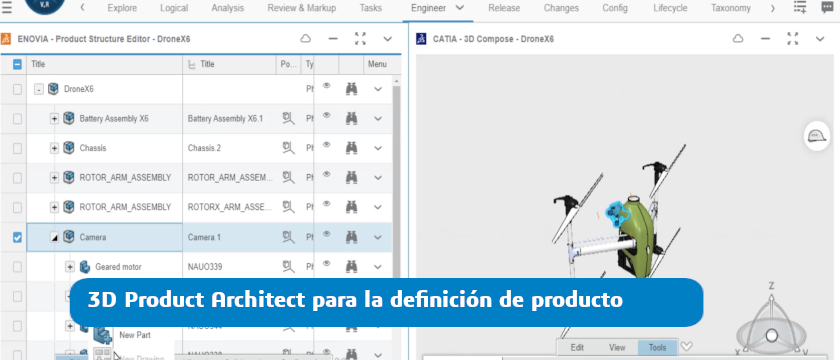The image size is (840, 360).
Task: Check the Chassis row checkbox
Action: click(17, 148)
